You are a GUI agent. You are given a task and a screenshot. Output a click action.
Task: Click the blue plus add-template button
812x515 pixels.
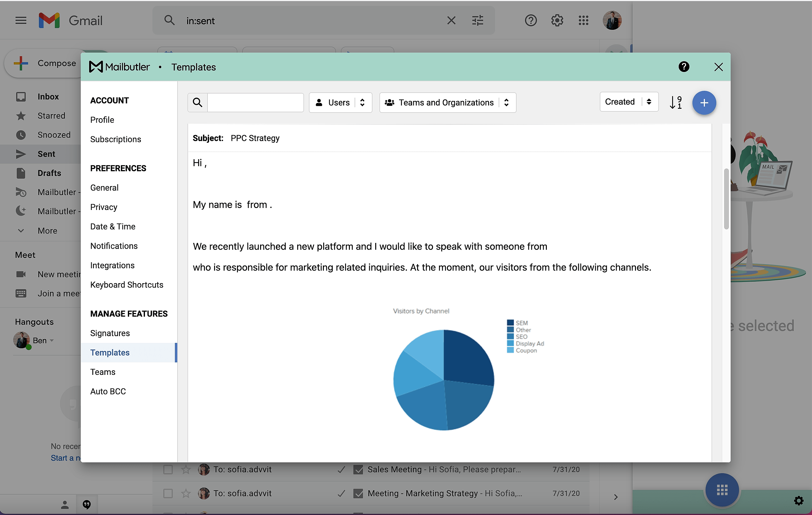pos(704,103)
